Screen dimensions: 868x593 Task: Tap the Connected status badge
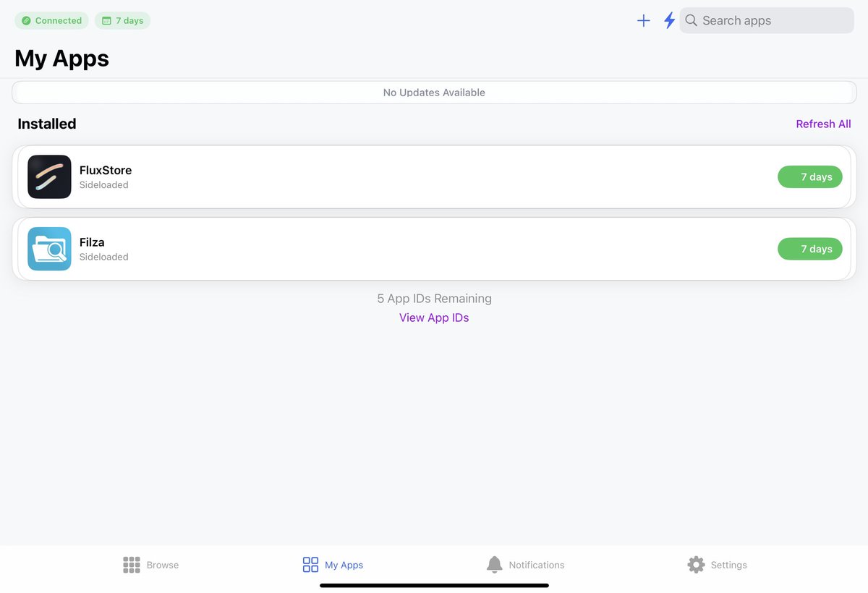click(x=51, y=20)
